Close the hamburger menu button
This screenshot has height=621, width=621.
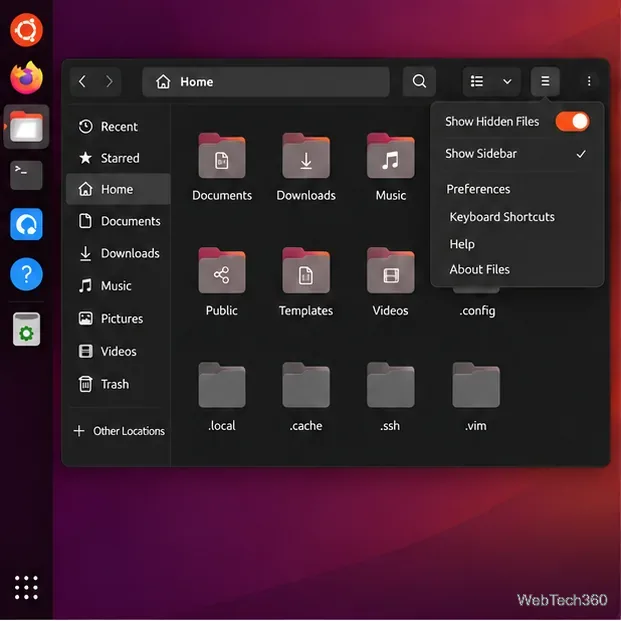pos(545,82)
